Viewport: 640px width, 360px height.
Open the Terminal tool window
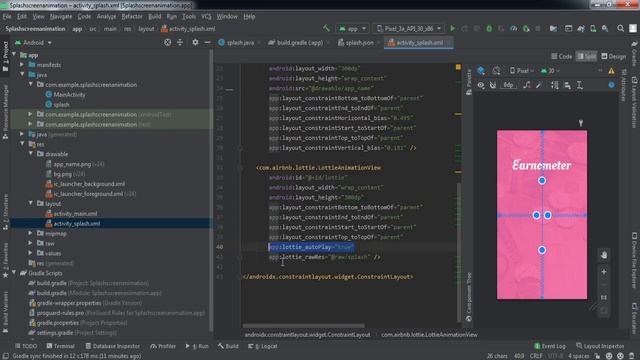coord(60,346)
